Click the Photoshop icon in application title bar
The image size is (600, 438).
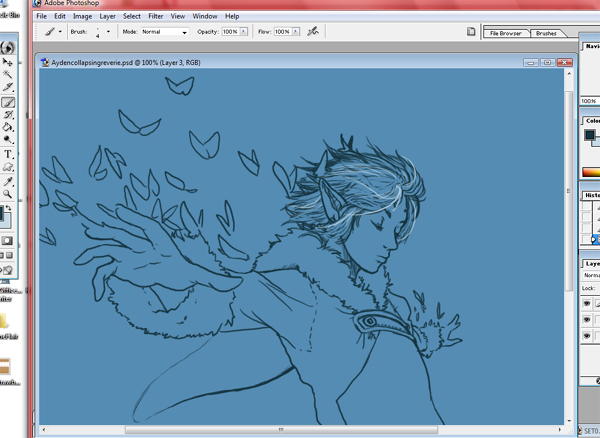pyautogui.click(x=37, y=3)
